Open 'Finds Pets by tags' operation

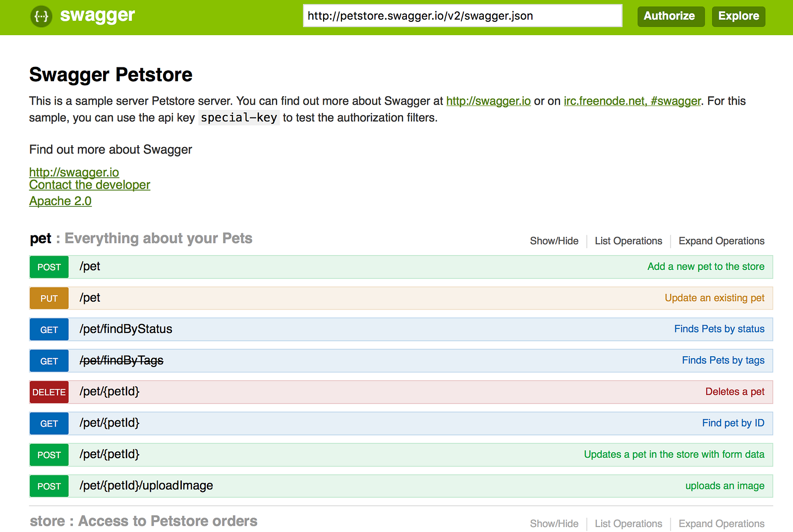(x=723, y=361)
